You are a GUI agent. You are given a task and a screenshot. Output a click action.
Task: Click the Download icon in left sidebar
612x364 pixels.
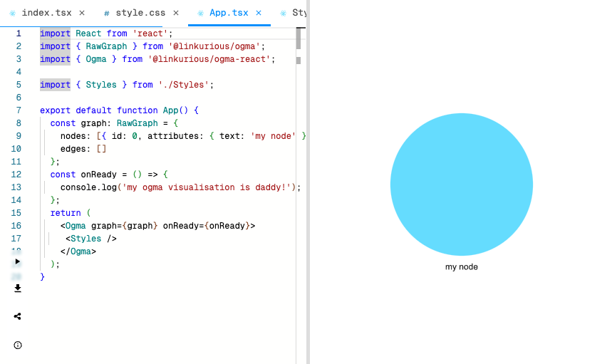tap(18, 288)
